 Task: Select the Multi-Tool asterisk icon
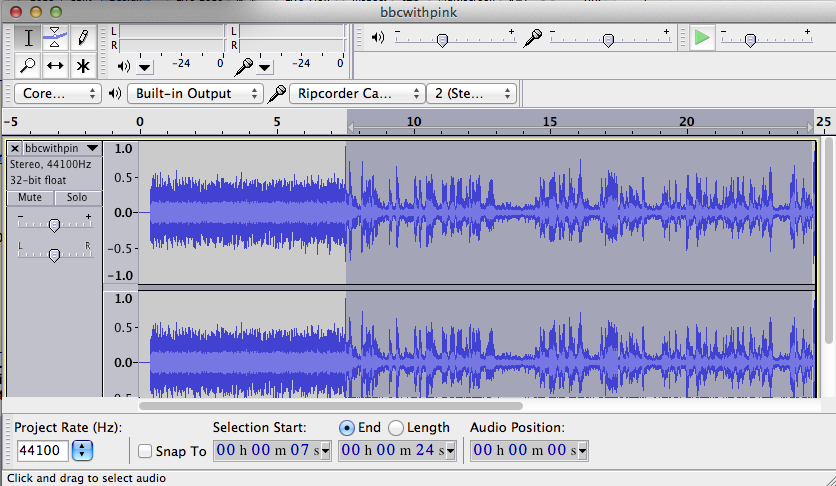pos(83,66)
